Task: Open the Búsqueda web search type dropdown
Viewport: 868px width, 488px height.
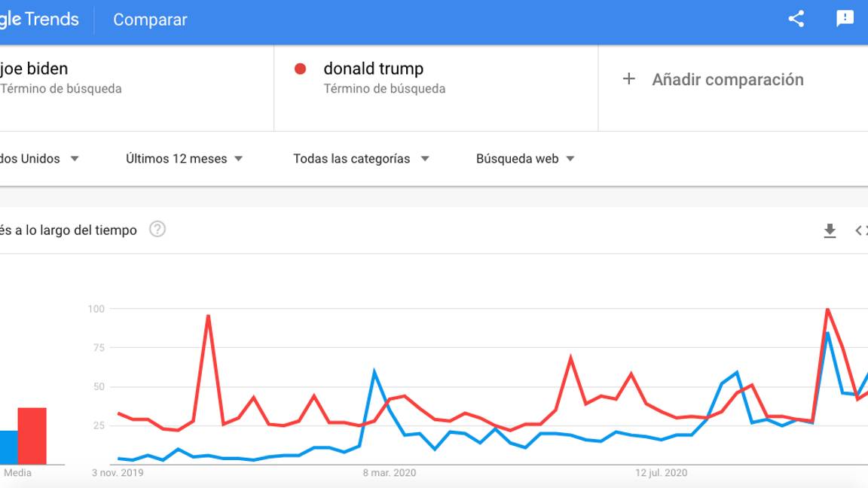Action: point(524,158)
